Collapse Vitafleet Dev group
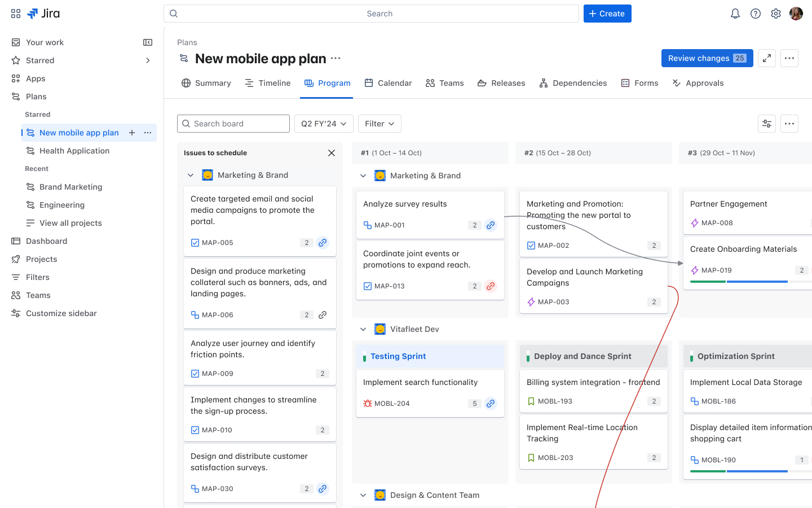The height and width of the screenshot is (508, 812). [363, 329]
